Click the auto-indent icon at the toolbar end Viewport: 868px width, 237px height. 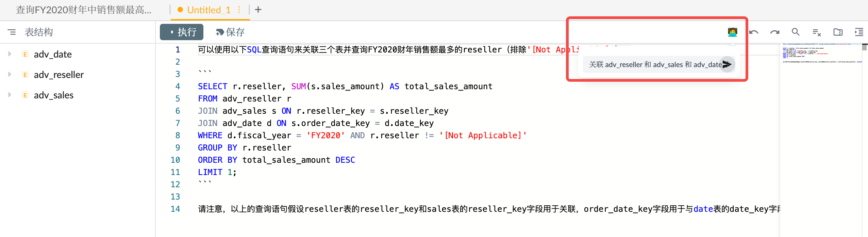point(859,32)
